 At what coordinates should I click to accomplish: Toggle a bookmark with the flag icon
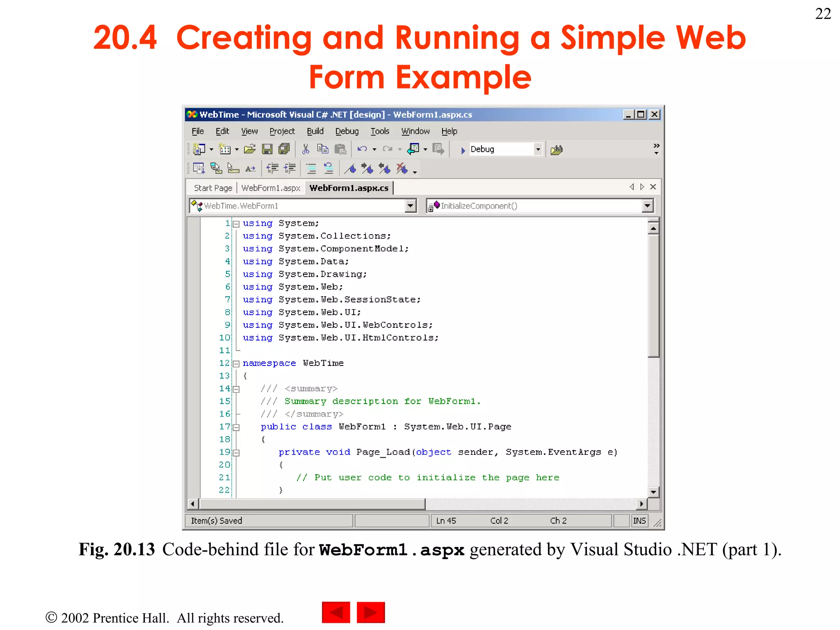click(350, 169)
